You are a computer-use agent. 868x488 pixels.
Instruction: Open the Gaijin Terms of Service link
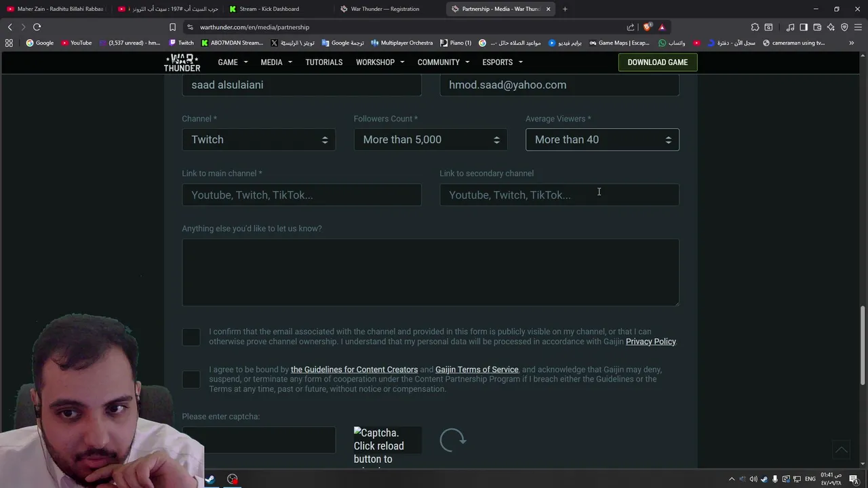click(477, 369)
